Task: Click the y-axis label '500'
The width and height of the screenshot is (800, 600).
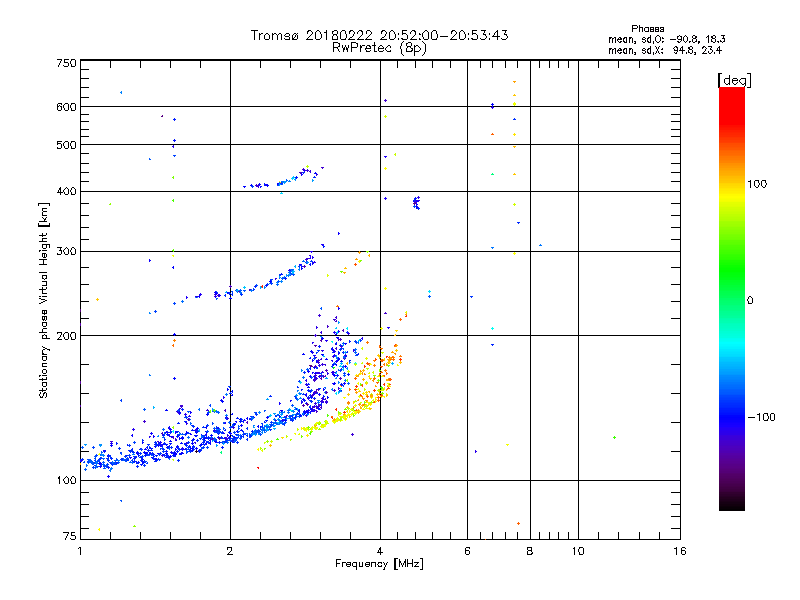Action: 66,145
